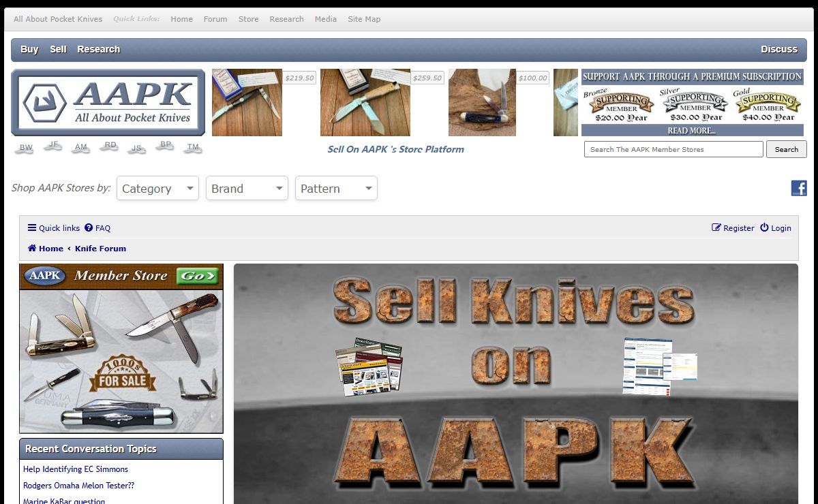Open the Register link

coord(733,228)
